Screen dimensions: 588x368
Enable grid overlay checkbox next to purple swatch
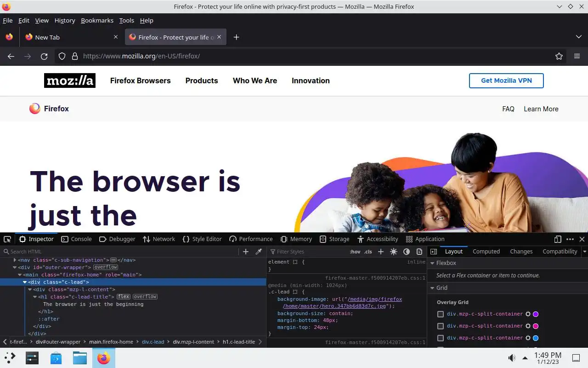pyautogui.click(x=441, y=314)
